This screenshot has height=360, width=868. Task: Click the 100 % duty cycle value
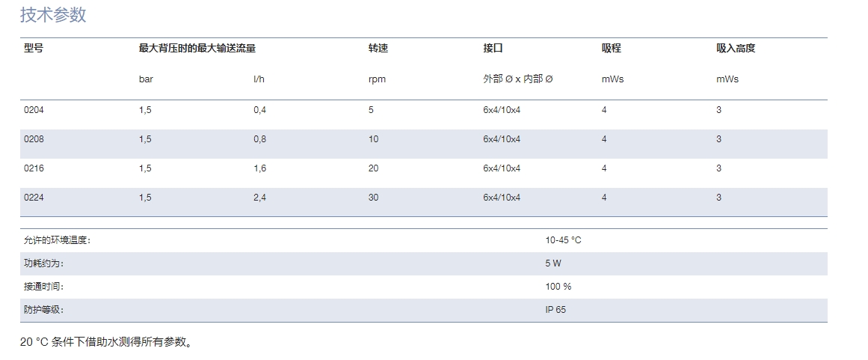coord(558,287)
